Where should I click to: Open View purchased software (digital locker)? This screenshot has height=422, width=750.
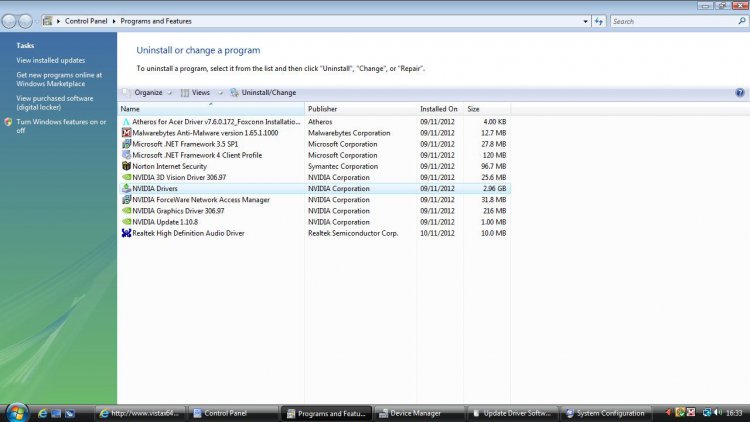[x=55, y=103]
